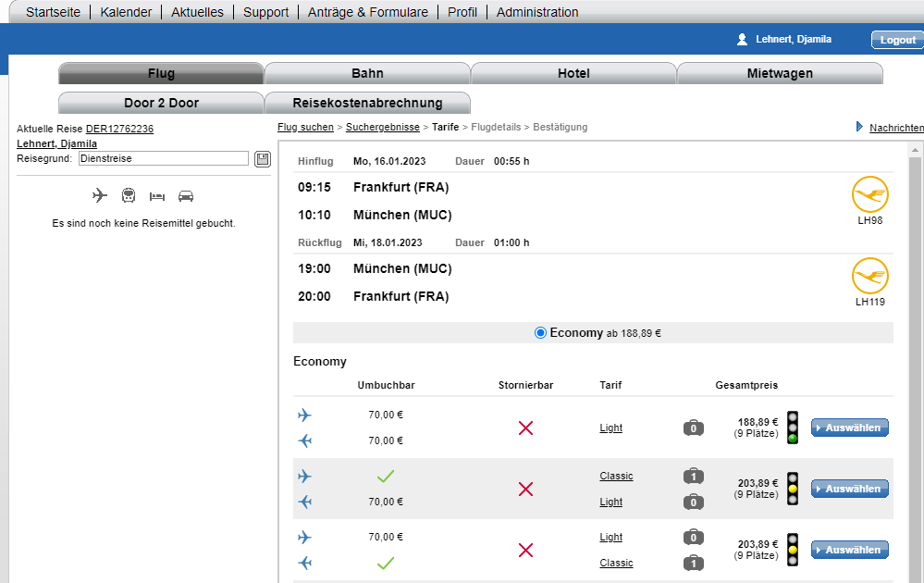
Task: Click the Lufthansa logo for flight LH119
Action: pos(869,276)
